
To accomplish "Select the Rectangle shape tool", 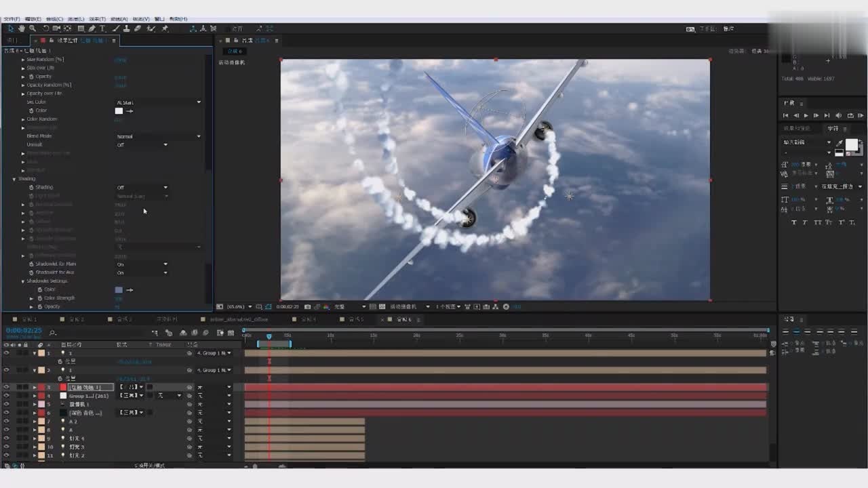I will (81, 28).
